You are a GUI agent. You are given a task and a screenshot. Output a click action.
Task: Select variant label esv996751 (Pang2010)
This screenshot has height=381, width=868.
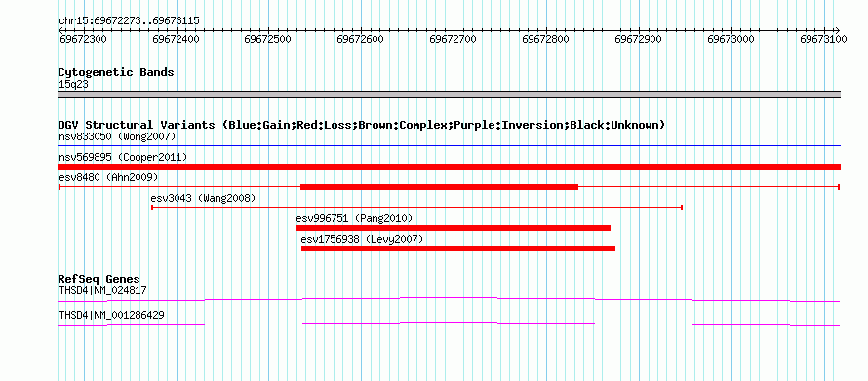pos(354,218)
